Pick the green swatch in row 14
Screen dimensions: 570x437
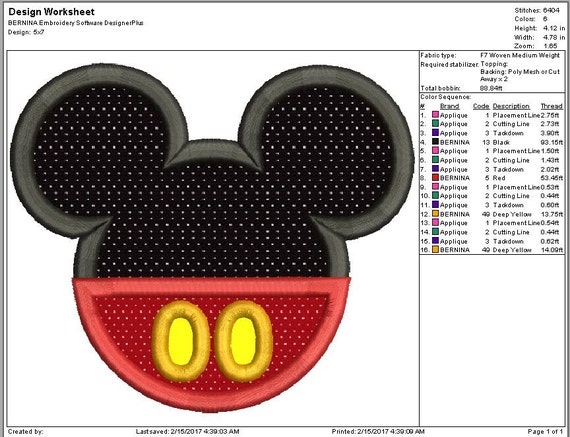pos(435,232)
